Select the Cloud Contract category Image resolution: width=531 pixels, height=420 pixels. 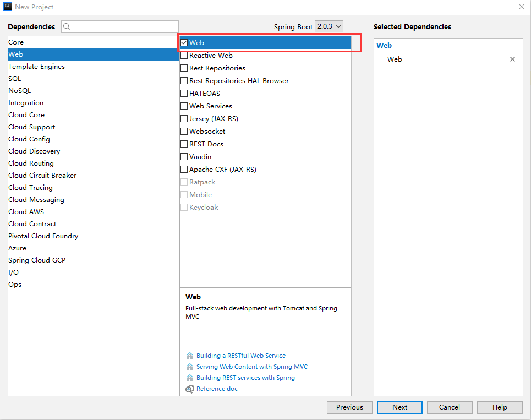(x=94, y=224)
